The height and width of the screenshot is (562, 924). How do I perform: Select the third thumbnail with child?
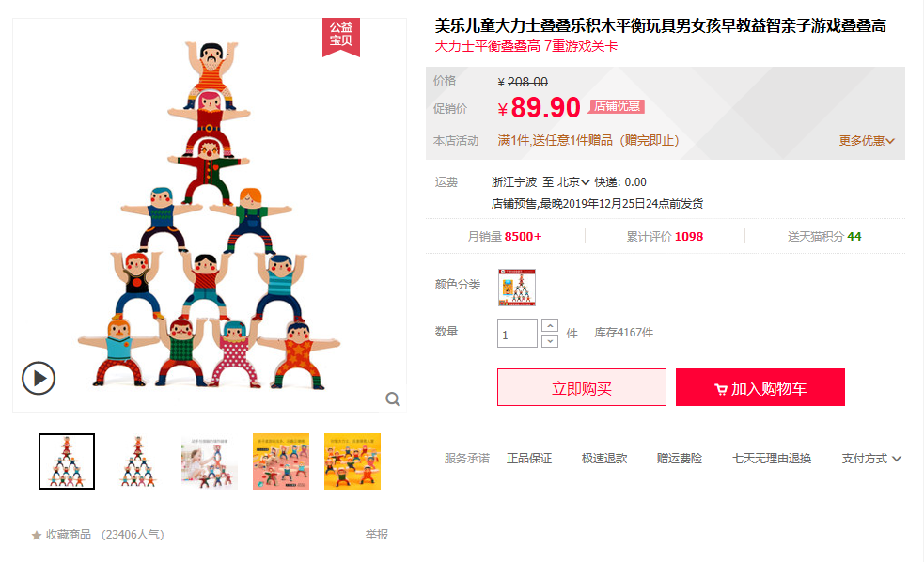coord(210,461)
